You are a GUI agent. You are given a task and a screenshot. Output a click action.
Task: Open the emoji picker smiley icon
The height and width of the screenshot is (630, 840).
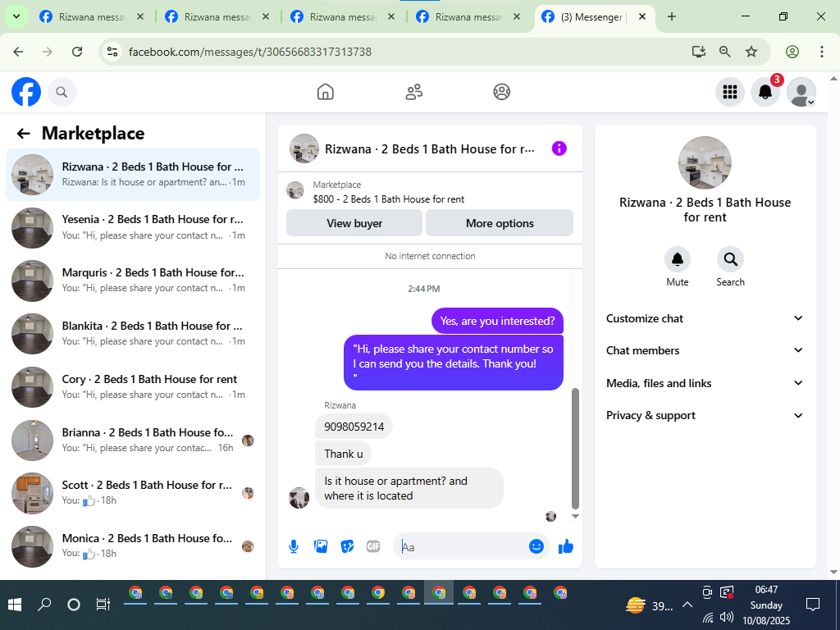point(536,546)
